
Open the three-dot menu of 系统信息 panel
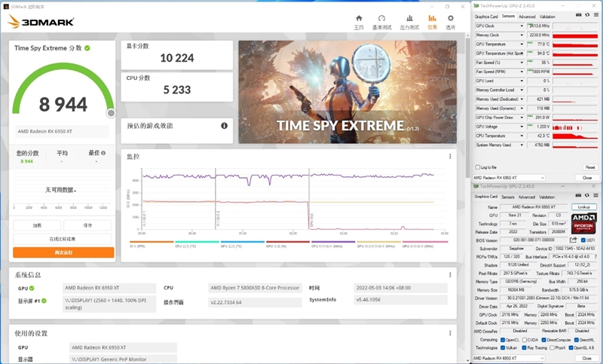click(x=450, y=275)
